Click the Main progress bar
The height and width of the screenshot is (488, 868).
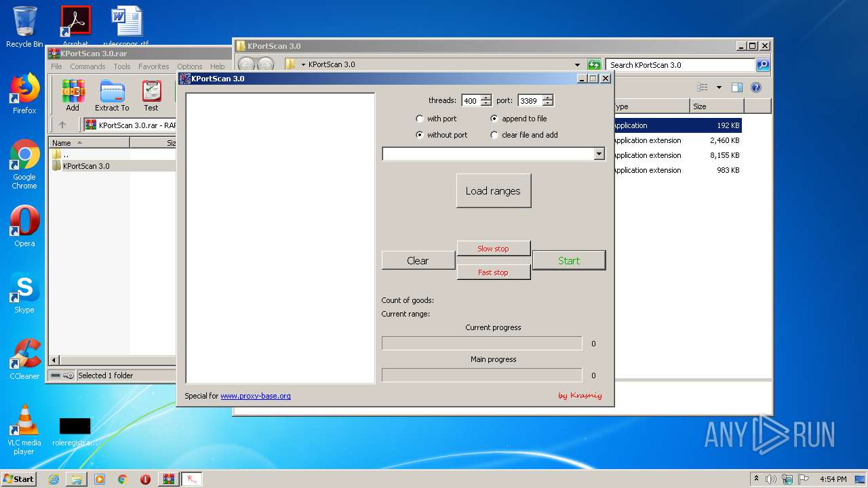(x=481, y=375)
